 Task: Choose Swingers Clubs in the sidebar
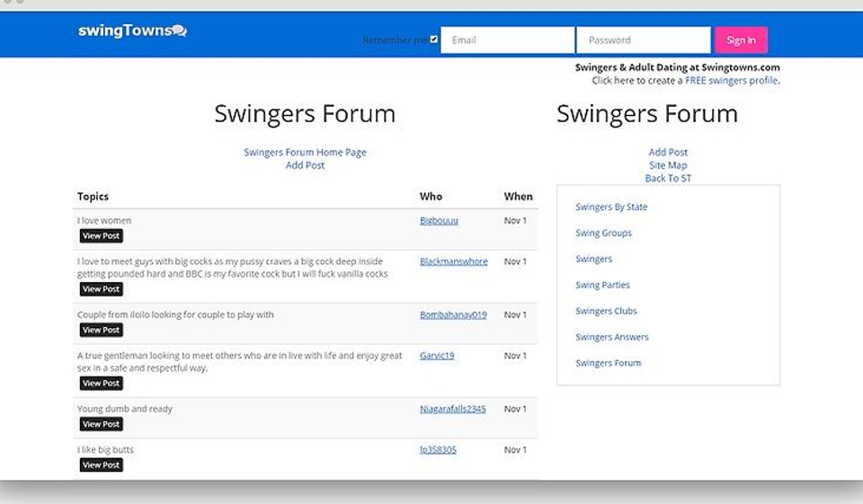tap(606, 312)
